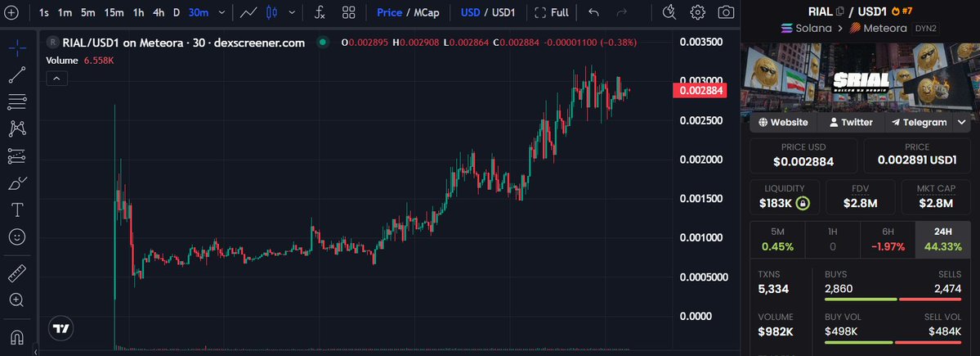Toggle the green market status indicator
The height and width of the screenshot is (356, 980).
tap(323, 43)
